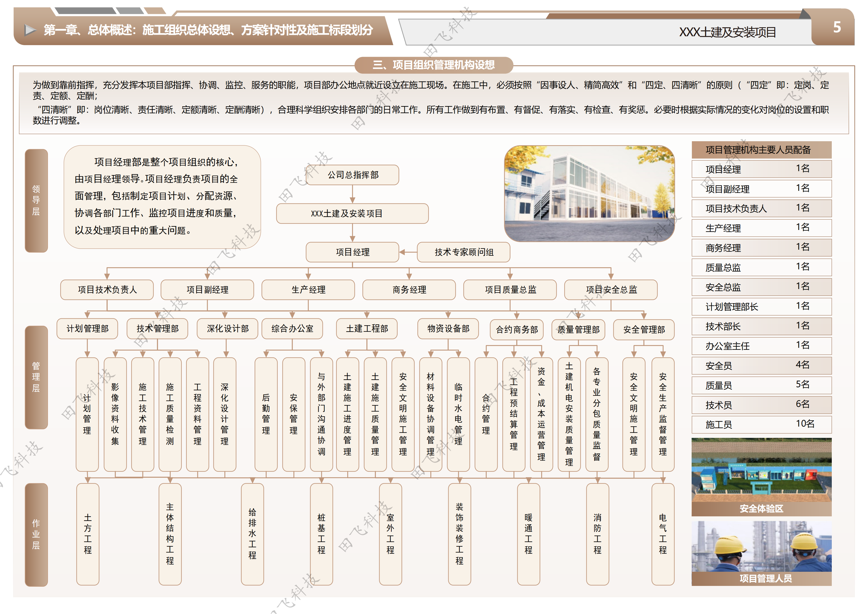Viewport: 868px width, 614px height.
Task: Select the 土方工程 work-layer box
Action: click(88, 534)
